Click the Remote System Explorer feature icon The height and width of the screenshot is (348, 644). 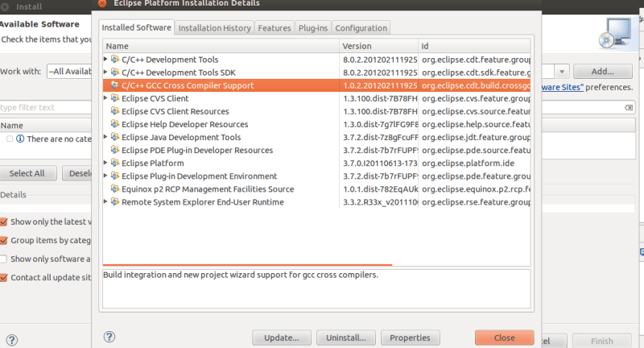click(x=115, y=201)
